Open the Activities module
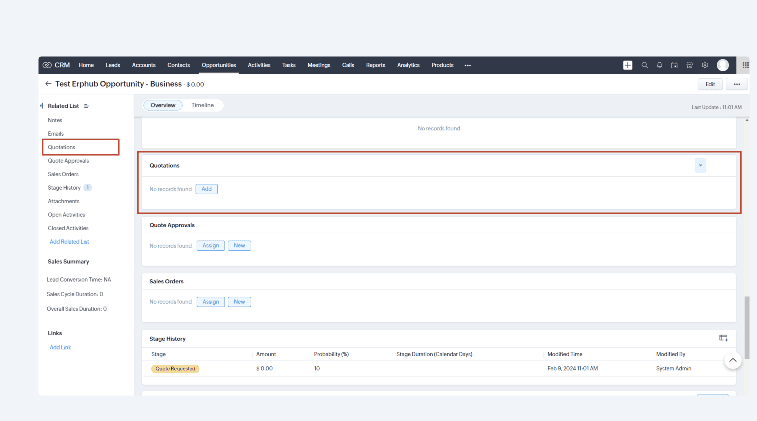757x421 pixels. click(259, 65)
